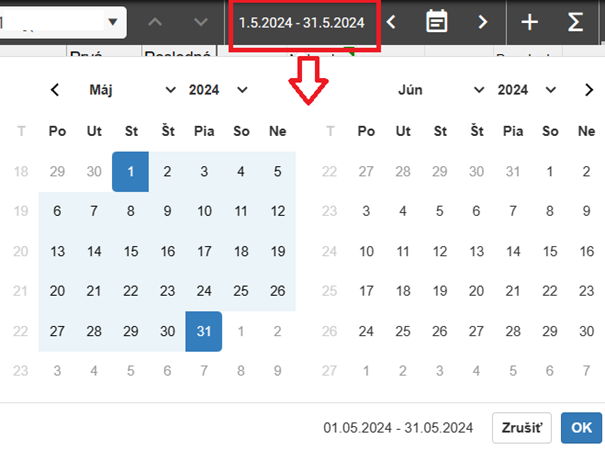Image resolution: width=605 pixels, height=450 pixels.
Task: Advance to next month in Jún calendar
Action: click(586, 90)
